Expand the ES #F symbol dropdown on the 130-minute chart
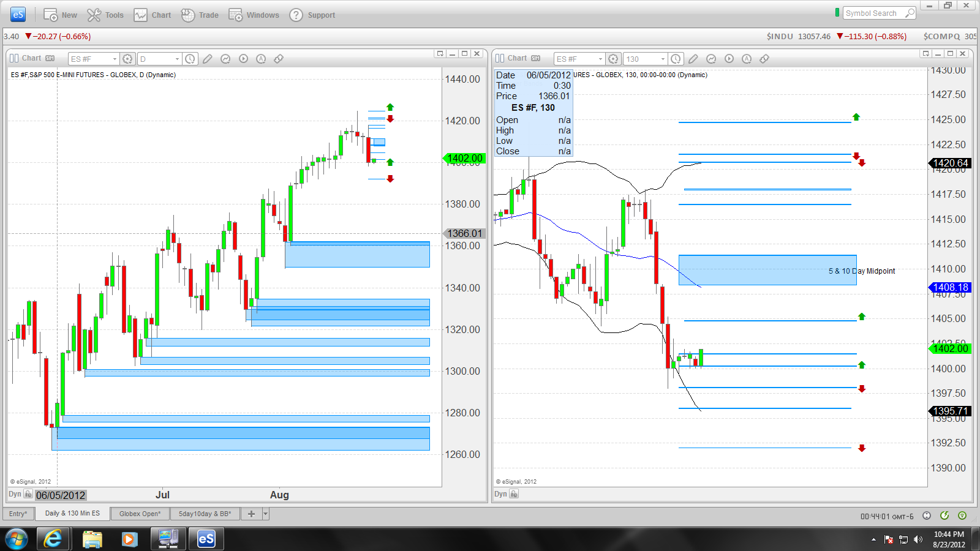Viewport: 980px width, 551px height. (600, 59)
